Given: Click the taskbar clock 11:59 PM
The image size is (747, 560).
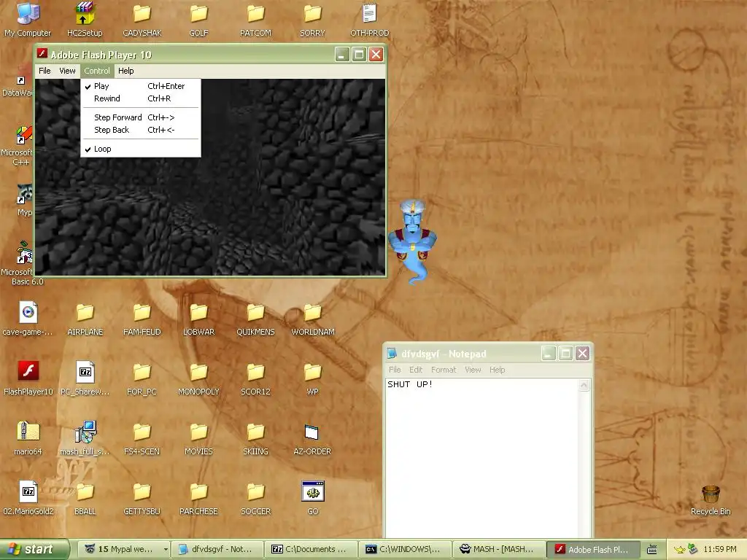Looking at the screenshot, I should coord(720,550).
